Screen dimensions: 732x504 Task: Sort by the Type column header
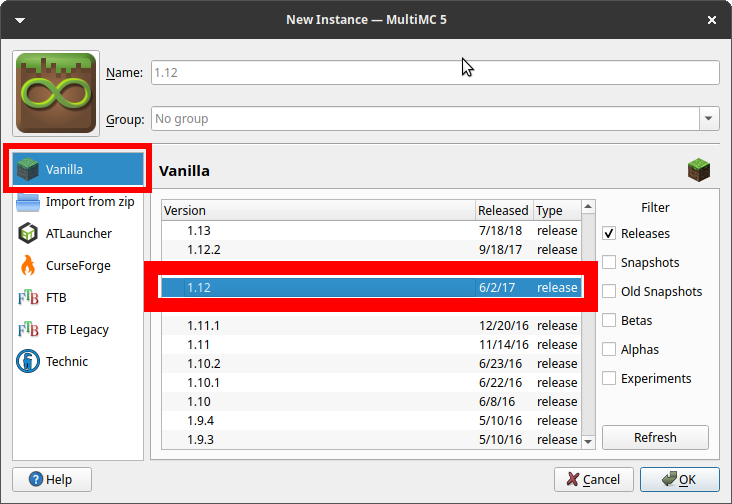[557, 210]
